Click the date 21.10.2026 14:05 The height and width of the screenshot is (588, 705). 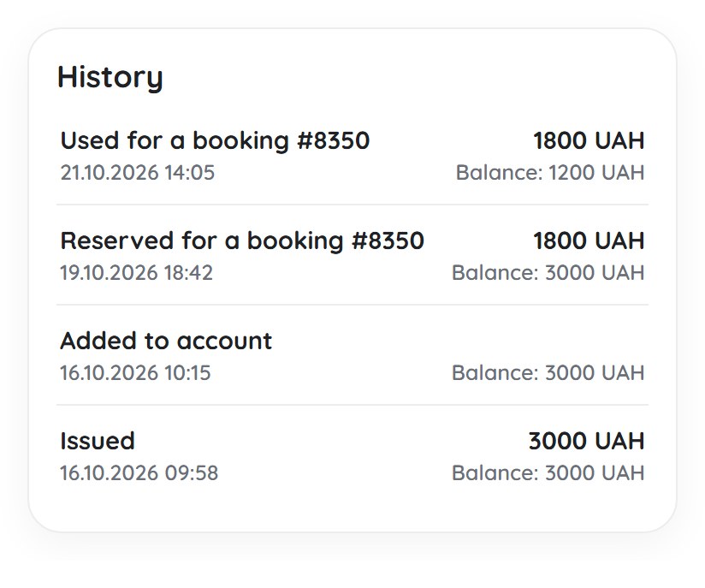click(x=138, y=173)
